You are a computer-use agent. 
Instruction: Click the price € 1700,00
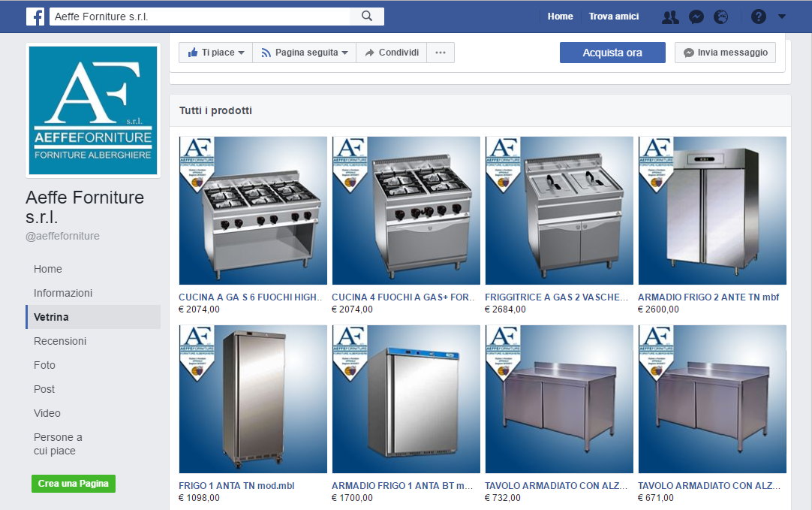pos(352,497)
